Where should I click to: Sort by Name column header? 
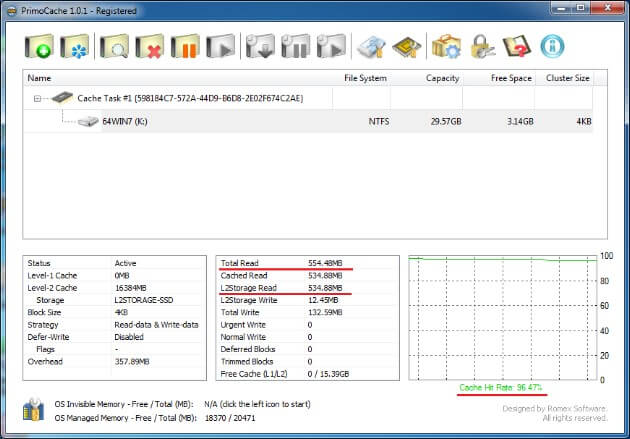click(178, 78)
